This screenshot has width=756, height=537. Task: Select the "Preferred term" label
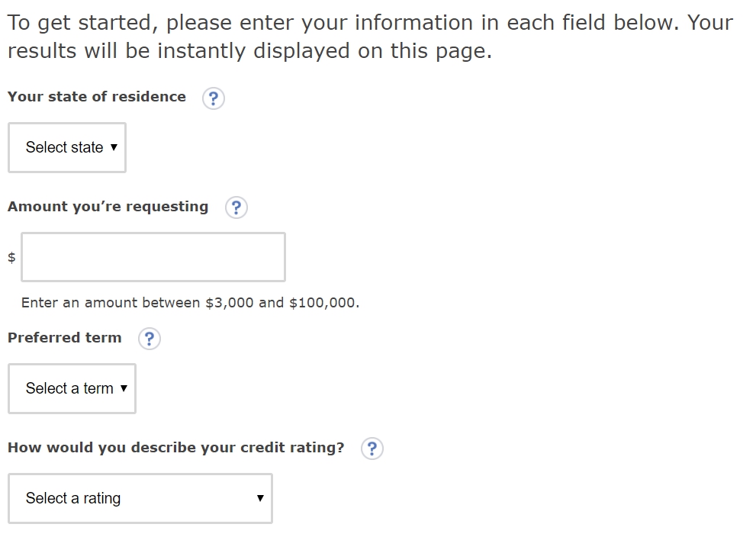click(65, 338)
